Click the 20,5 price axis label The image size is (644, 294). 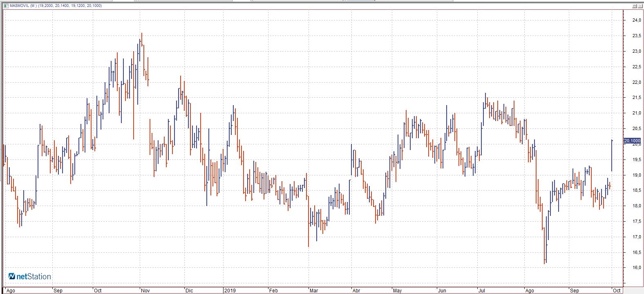[637, 129]
